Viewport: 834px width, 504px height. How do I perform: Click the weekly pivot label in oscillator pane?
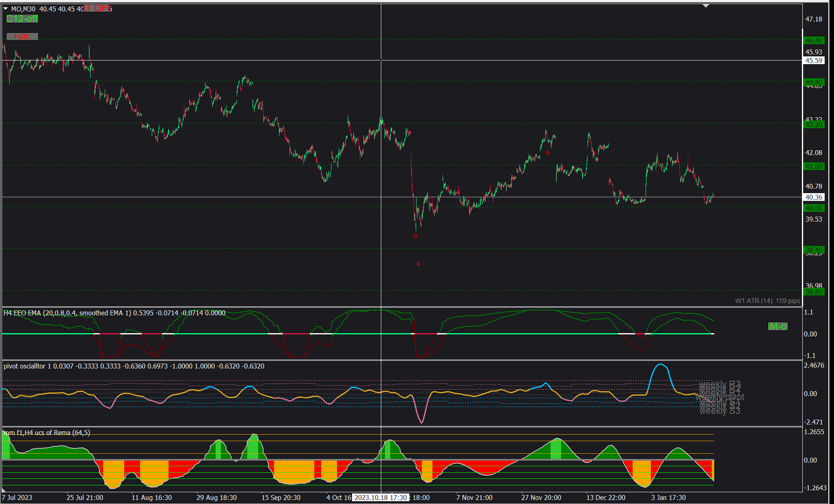coord(721,397)
